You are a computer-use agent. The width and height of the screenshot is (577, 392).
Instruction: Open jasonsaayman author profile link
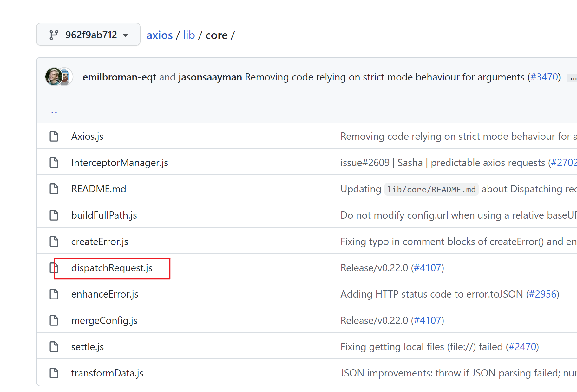[210, 77]
